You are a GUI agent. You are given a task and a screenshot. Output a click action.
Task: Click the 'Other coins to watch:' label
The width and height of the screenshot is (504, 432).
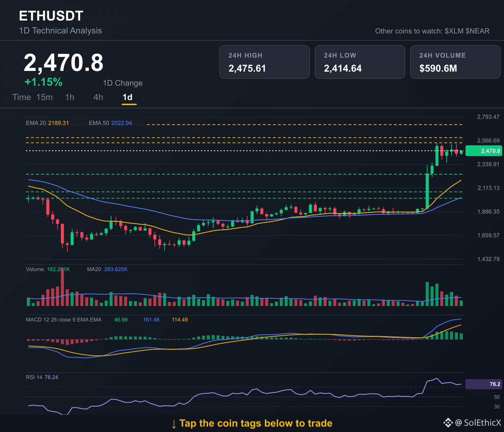409,31
